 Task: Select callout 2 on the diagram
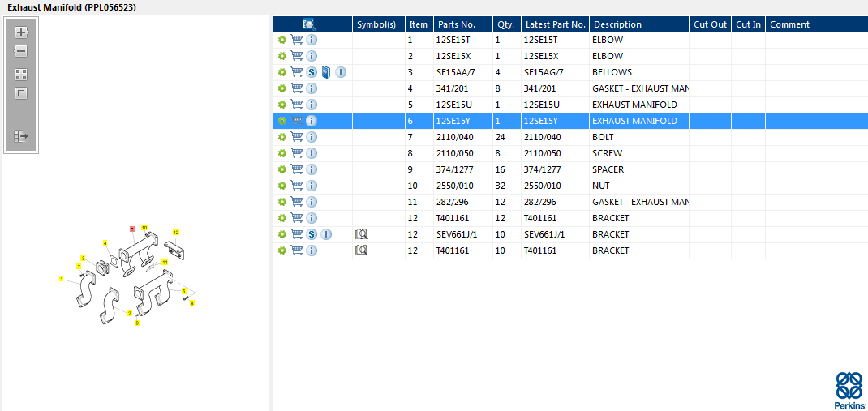tap(130, 314)
